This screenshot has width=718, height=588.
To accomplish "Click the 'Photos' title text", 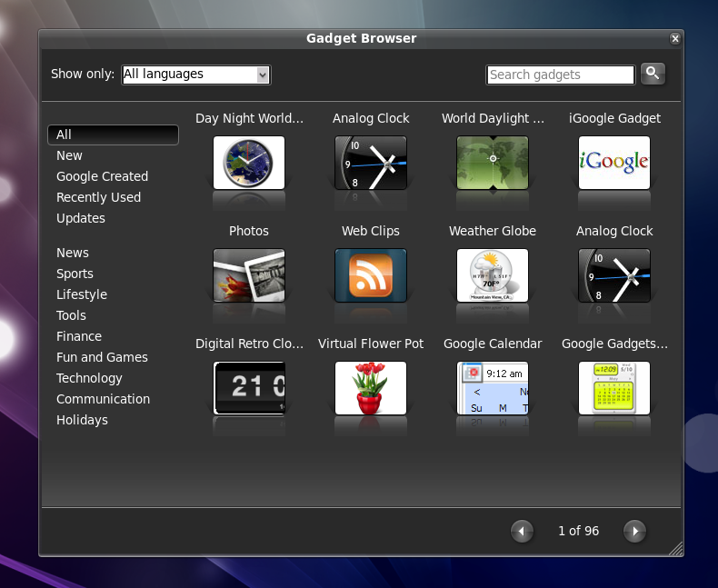I will point(249,231).
